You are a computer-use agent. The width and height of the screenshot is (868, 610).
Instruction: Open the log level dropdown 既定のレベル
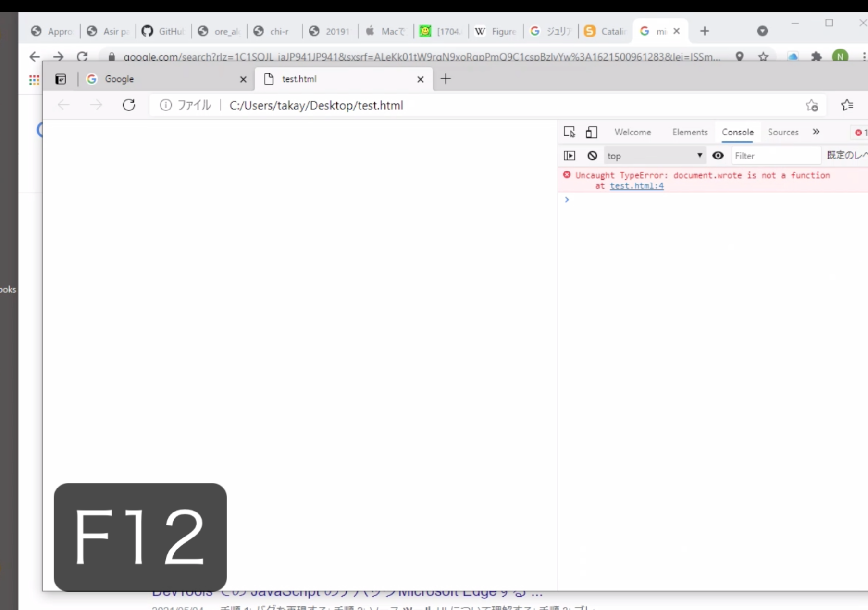(847, 155)
